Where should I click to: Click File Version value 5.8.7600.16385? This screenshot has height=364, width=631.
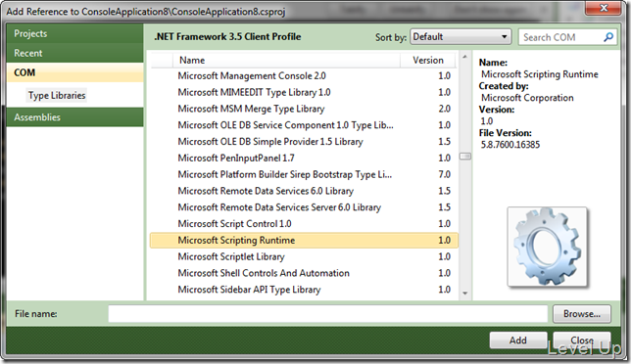[510, 145]
